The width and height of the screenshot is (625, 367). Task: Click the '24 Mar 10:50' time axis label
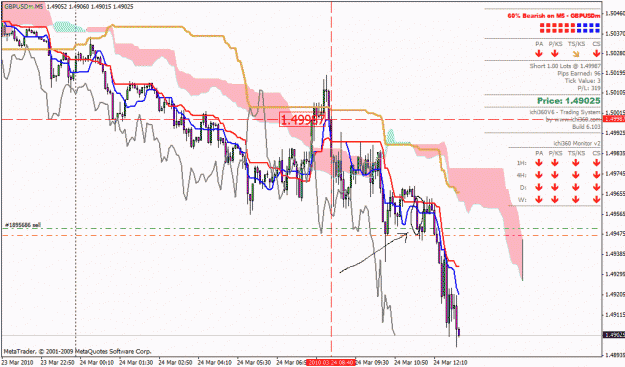click(x=412, y=363)
